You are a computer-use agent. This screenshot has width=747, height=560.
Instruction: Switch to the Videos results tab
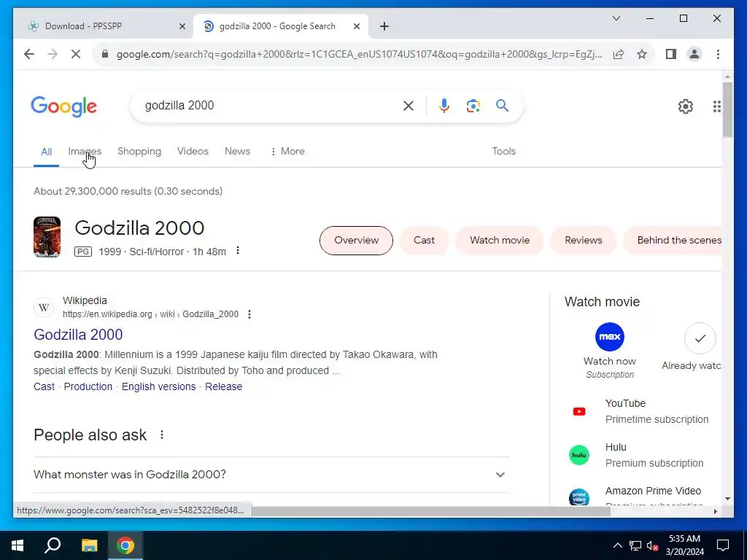193,152
